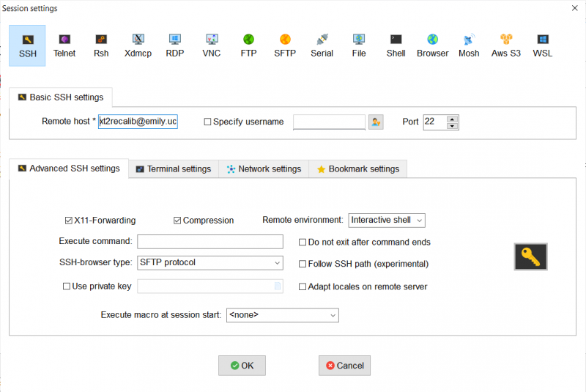Open the SSH-browser type dropdown
The image size is (586, 392).
(x=210, y=263)
